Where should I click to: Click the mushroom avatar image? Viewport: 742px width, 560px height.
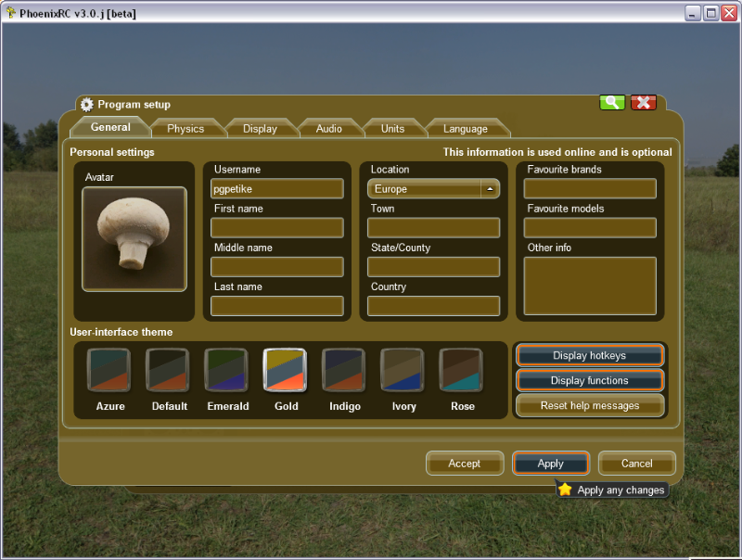pos(134,238)
